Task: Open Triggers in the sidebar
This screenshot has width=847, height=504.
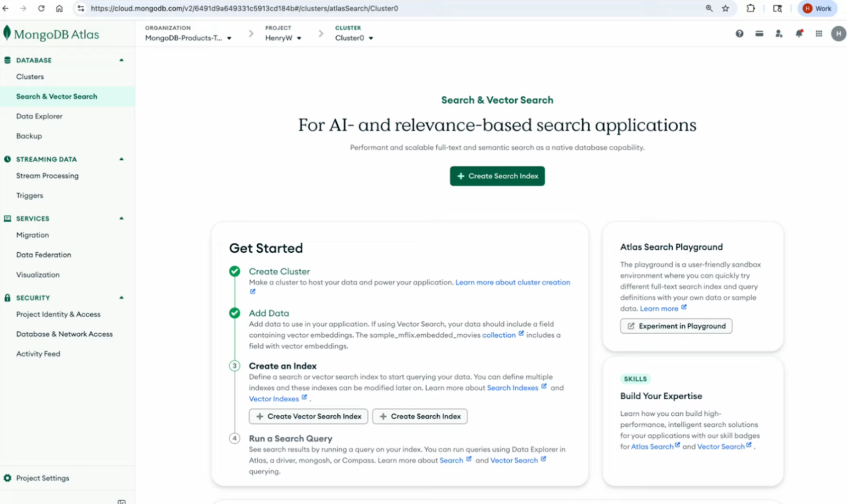Action: [x=30, y=196]
